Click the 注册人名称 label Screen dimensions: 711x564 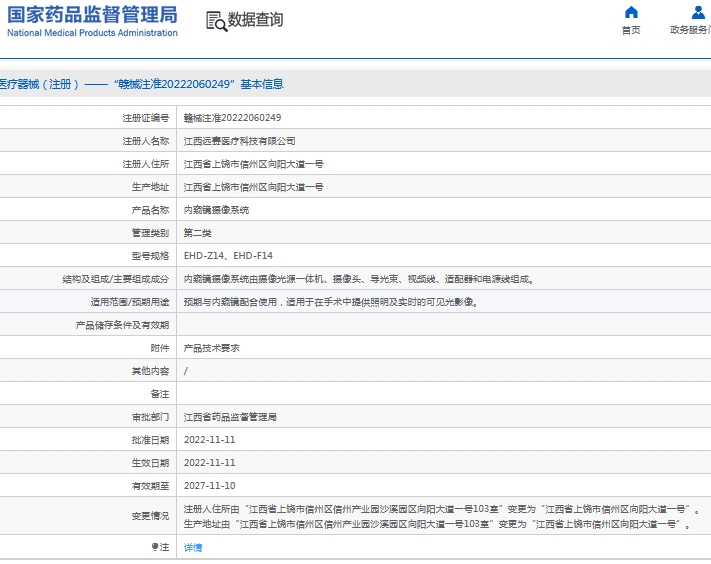point(146,141)
